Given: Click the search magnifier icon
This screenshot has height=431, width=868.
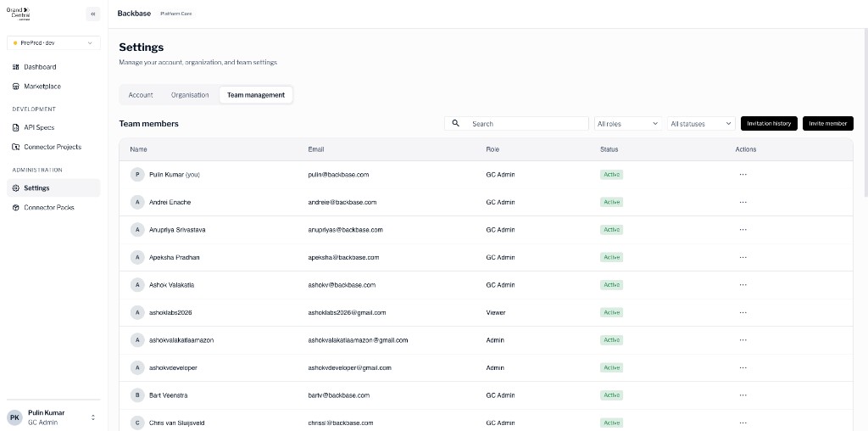Looking at the screenshot, I should pyautogui.click(x=455, y=124).
